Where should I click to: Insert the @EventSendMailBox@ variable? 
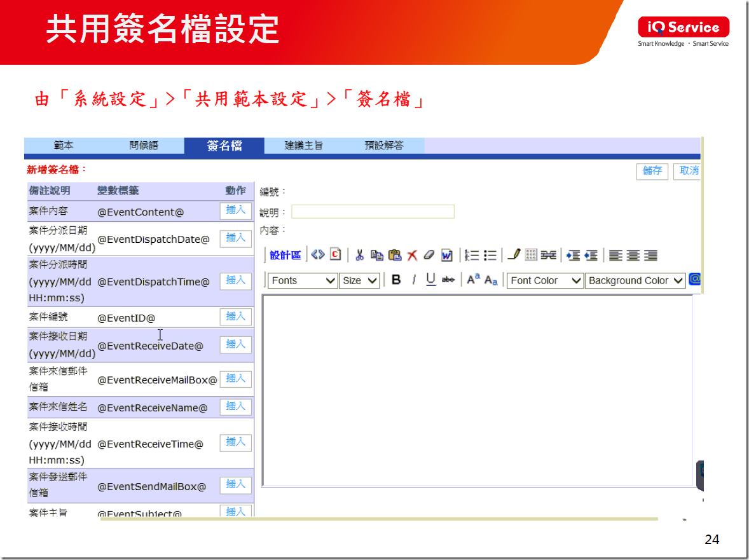235,485
